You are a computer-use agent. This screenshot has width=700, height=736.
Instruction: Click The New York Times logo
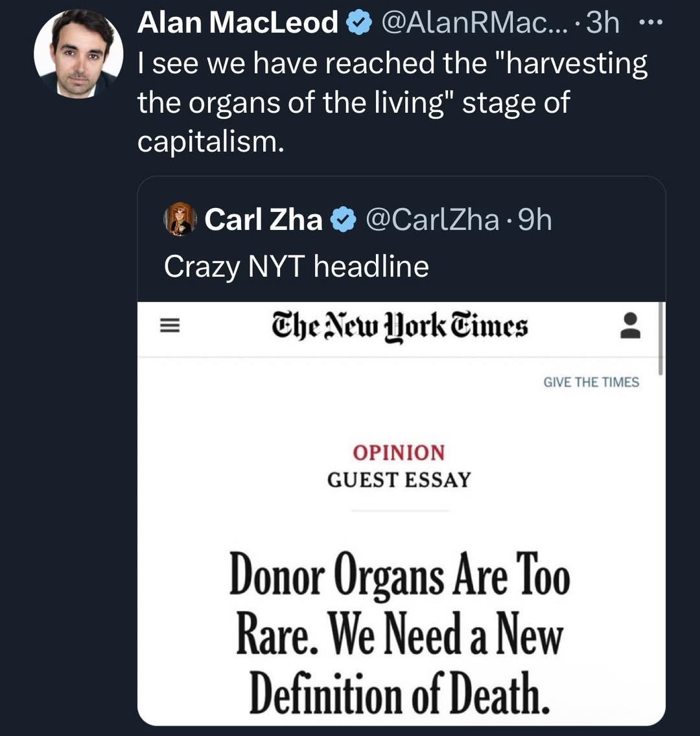400,327
